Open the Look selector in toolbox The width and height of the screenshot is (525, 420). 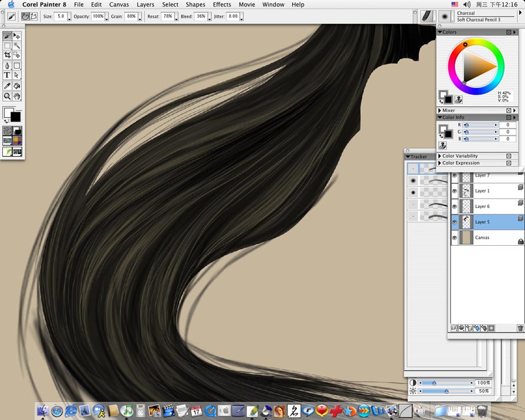click(x=7, y=151)
